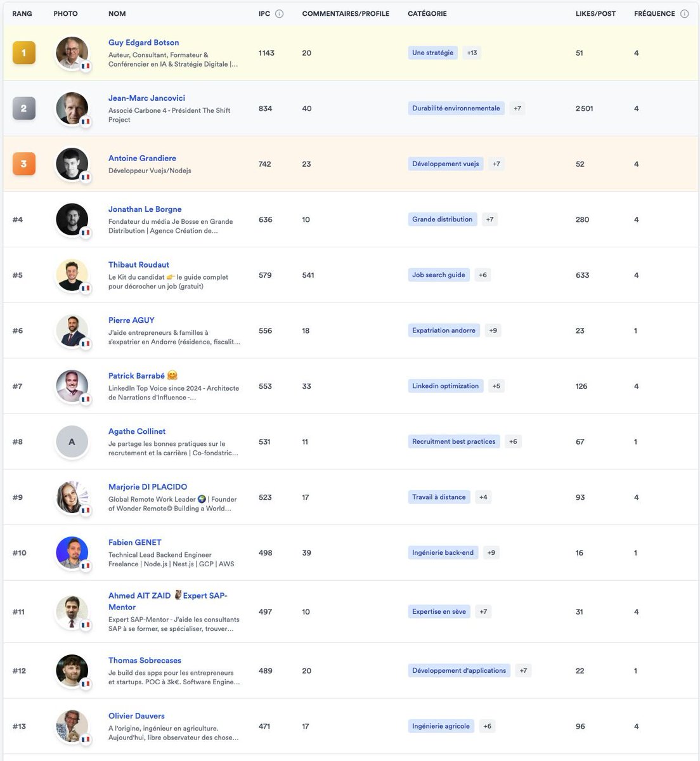This screenshot has width=700, height=761.
Task: Open Marjorie DI PLACIDO's name link
Action: click(x=148, y=487)
